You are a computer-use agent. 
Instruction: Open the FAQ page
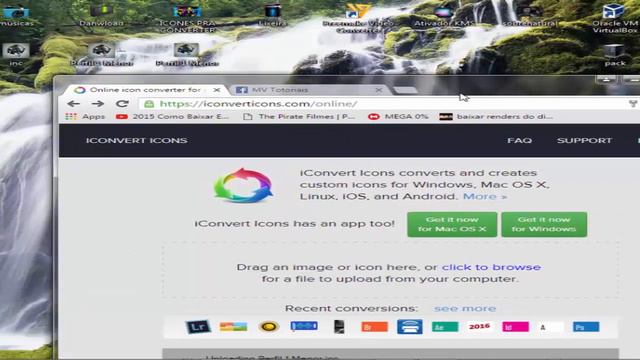(520, 140)
